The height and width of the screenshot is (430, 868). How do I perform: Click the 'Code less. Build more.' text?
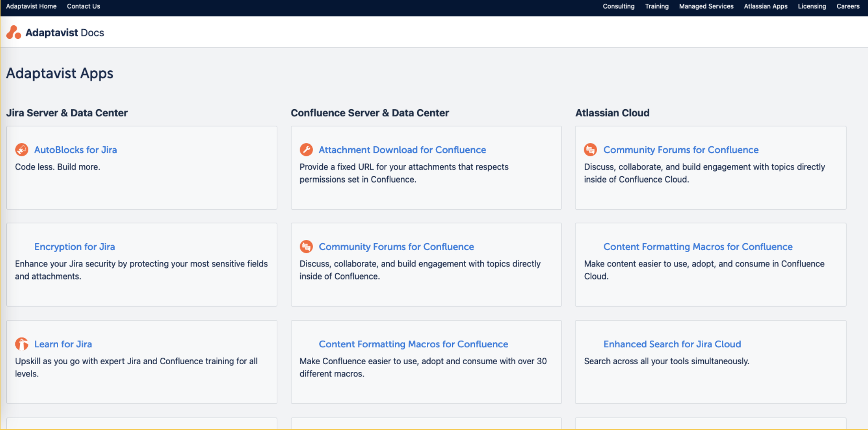point(58,167)
